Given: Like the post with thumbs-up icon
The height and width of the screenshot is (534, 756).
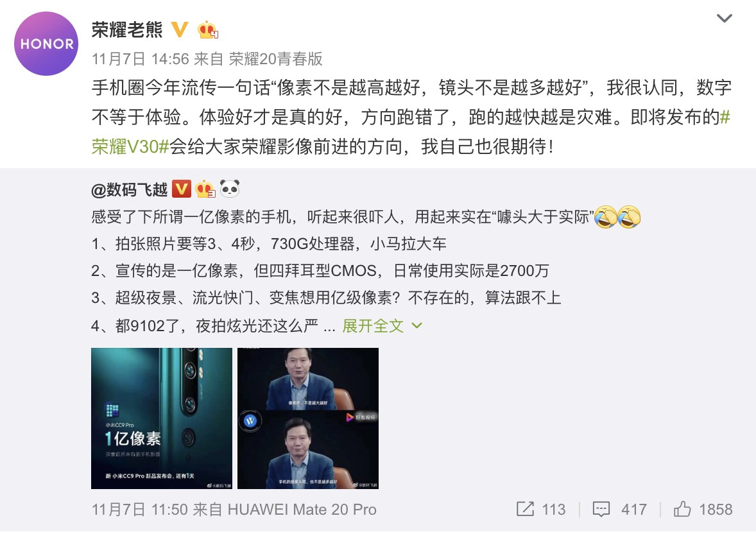Looking at the screenshot, I should [682, 509].
